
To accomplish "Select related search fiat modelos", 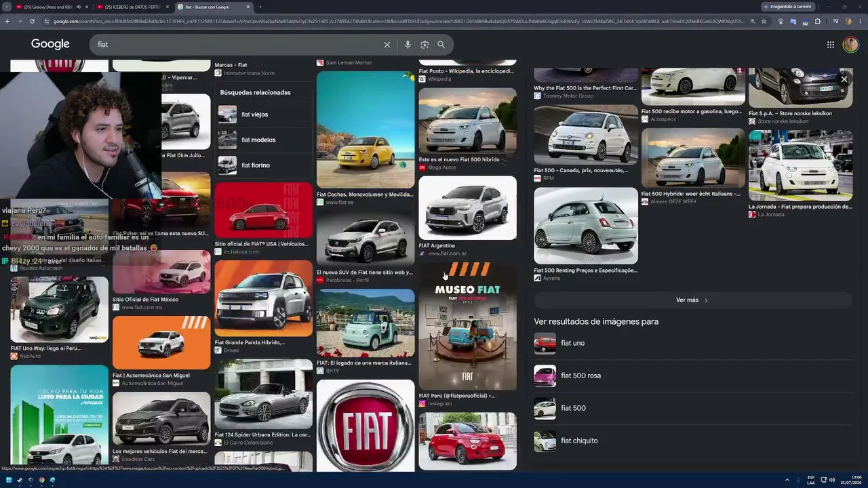I will click(263, 140).
